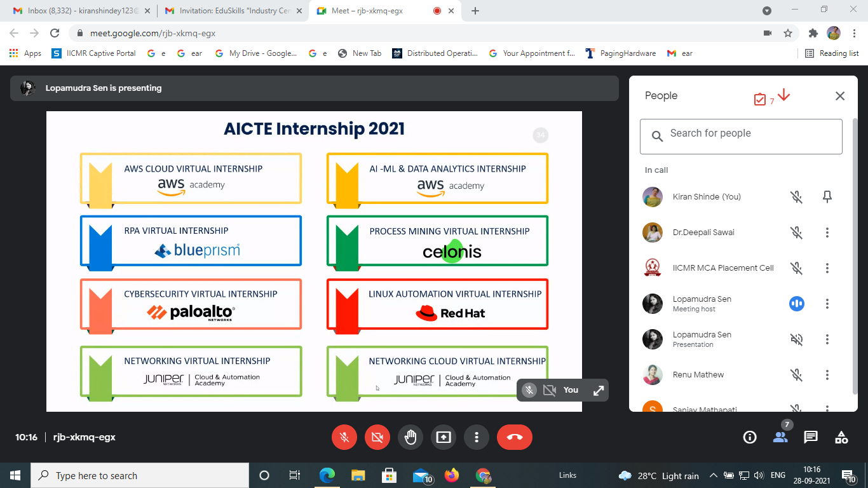This screenshot has height=488, width=868.
Task: Open the Activities panel icon
Action: pos(841,437)
